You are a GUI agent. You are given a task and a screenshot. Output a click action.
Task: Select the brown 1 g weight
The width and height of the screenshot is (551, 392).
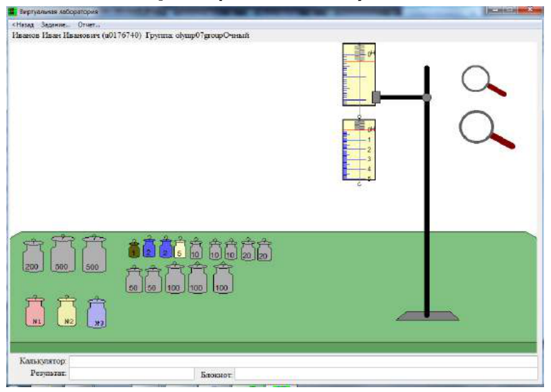coord(134,248)
